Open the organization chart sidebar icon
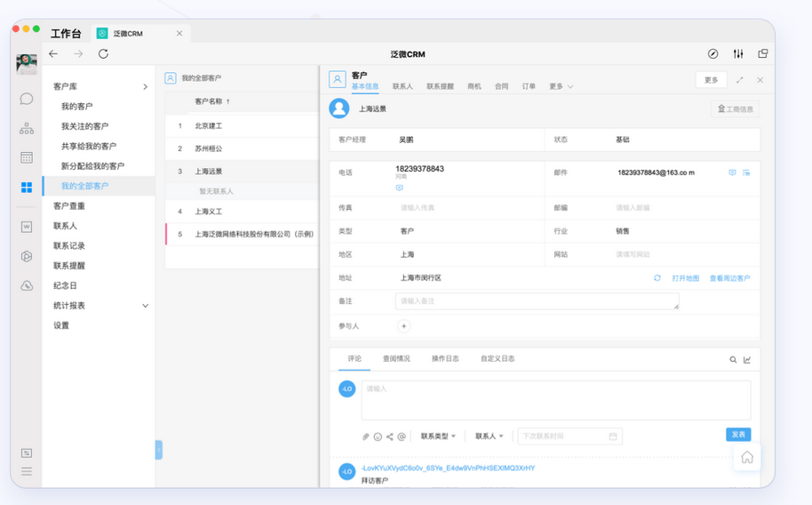The image size is (812, 505). tap(27, 128)
